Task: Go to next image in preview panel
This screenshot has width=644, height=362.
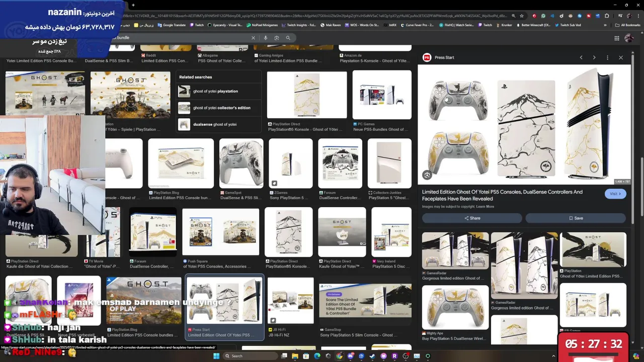Action: point(594,57)
